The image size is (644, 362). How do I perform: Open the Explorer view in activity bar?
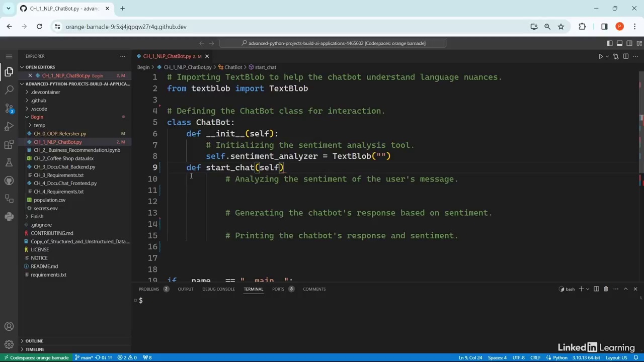click(9, 72)
